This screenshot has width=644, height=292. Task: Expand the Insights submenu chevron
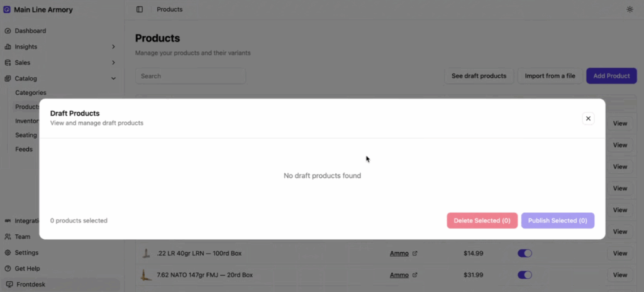point(113,46)
